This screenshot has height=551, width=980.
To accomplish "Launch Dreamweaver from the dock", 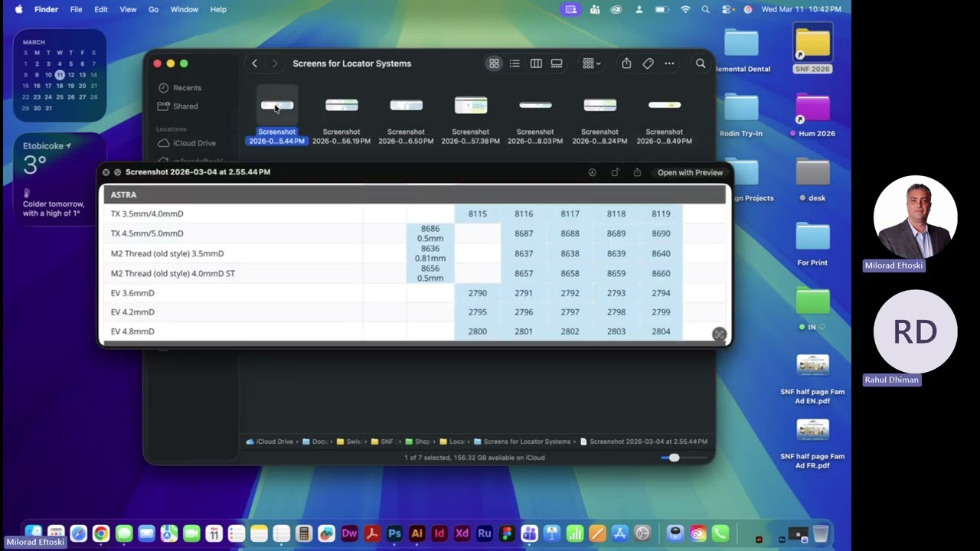I will [x=349, y=533].
